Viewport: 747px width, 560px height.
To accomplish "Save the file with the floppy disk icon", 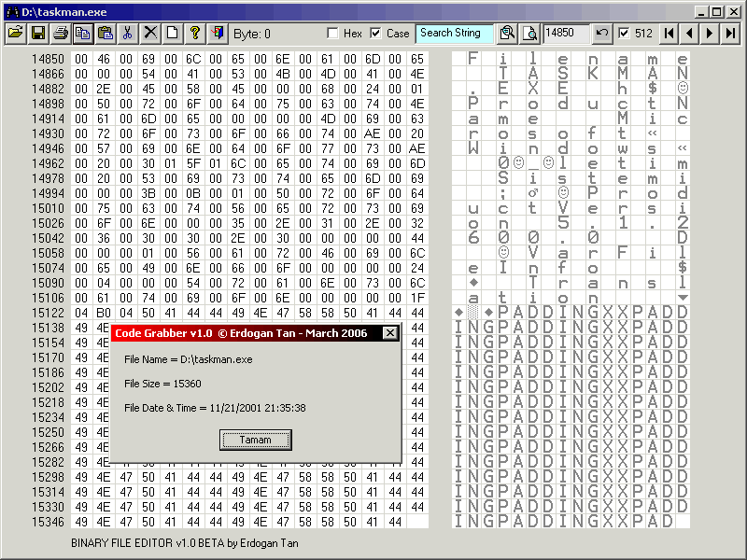I will tap(38, 33).
